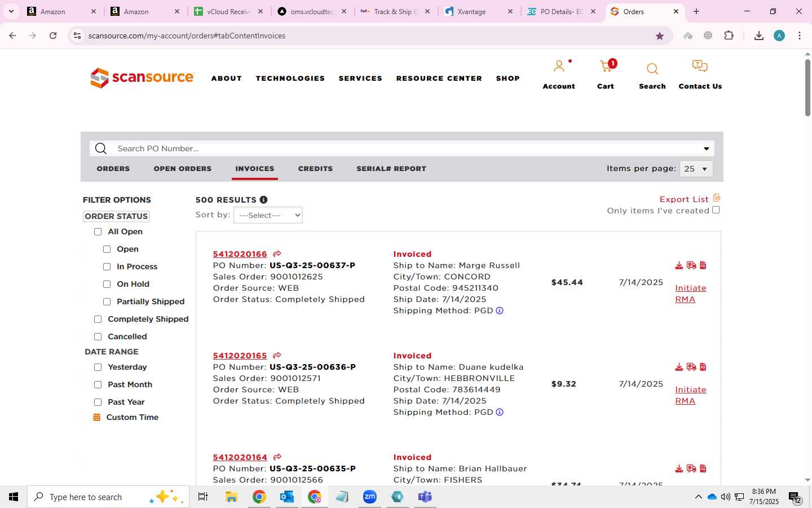812x508 pixels.
Task: Open Microsoft Teams from the taskbar
Action: (x=425, y=497)
